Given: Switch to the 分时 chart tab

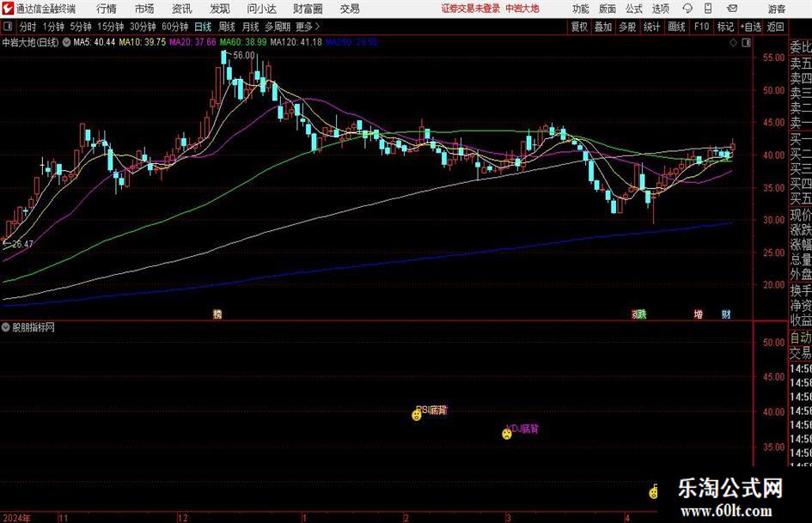Looking at the screenshot, I should [27, 27].
